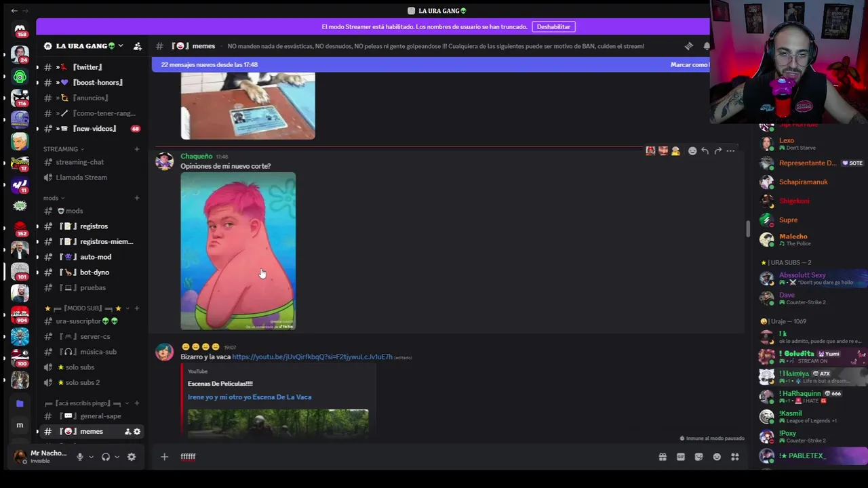This screenshot has width=868, height=488.
Task: Collapse the mods category
Action: pyautogui.click(x=54, y=198)
